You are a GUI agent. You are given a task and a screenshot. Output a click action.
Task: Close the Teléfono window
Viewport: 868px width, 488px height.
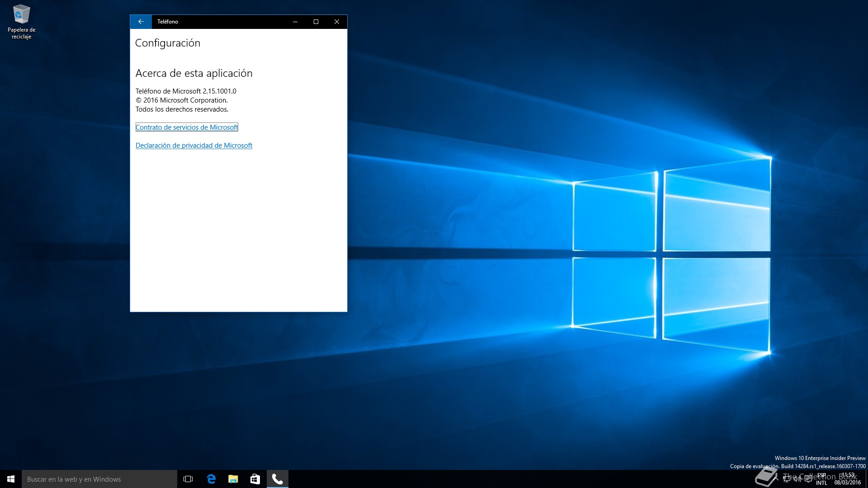(x=337, y=22)
